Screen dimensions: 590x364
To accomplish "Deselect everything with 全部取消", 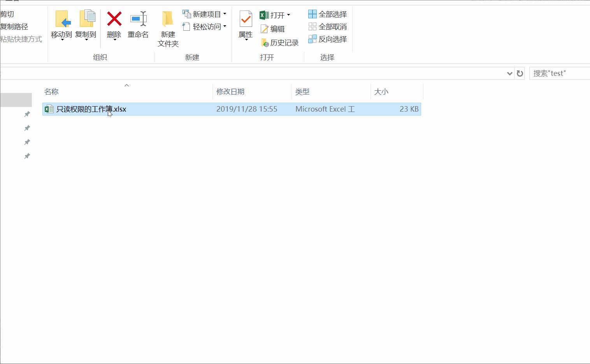I will point(327,26).
